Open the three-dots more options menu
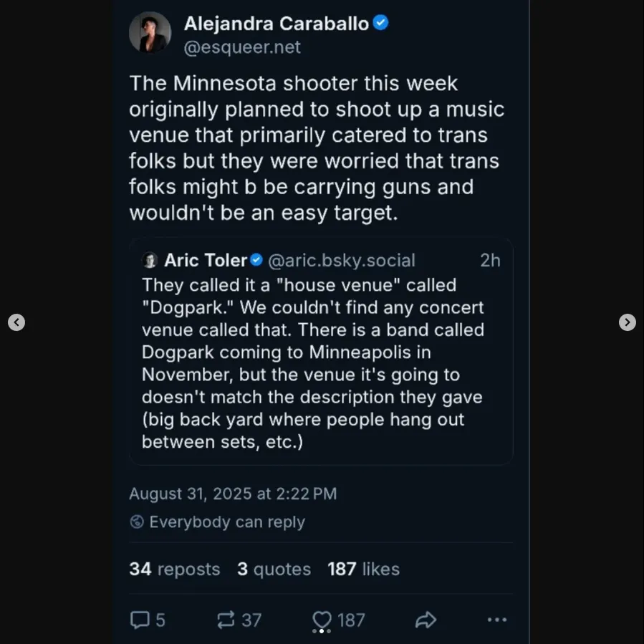This screenshot has height=644, width=644. [x=496, y=620]
